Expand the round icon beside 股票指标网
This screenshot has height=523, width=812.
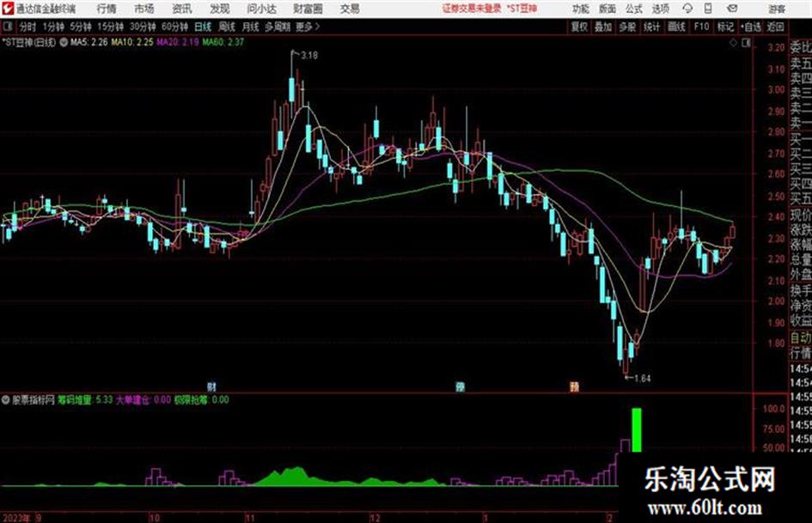click(6, 399)
